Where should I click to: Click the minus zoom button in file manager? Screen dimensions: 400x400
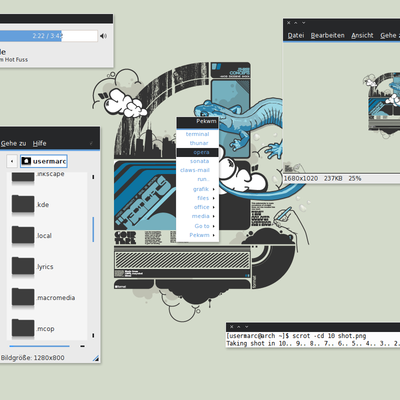click(x=82, y=346)
